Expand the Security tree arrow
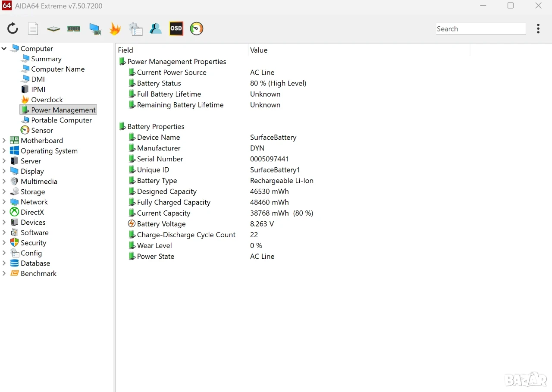 [x=4, y=243]
